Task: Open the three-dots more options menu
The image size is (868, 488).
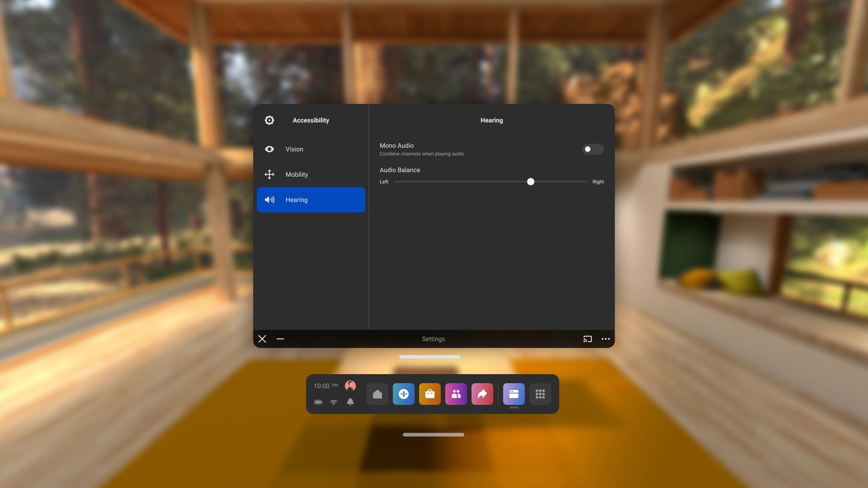Action: pos(605,339)
